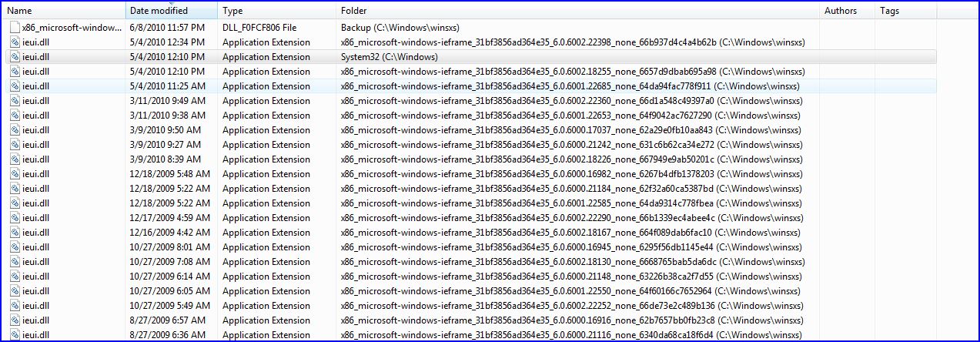Click folder path ending 6.0.6001.22550_none_64f60166c7652964

click(570, 291)
